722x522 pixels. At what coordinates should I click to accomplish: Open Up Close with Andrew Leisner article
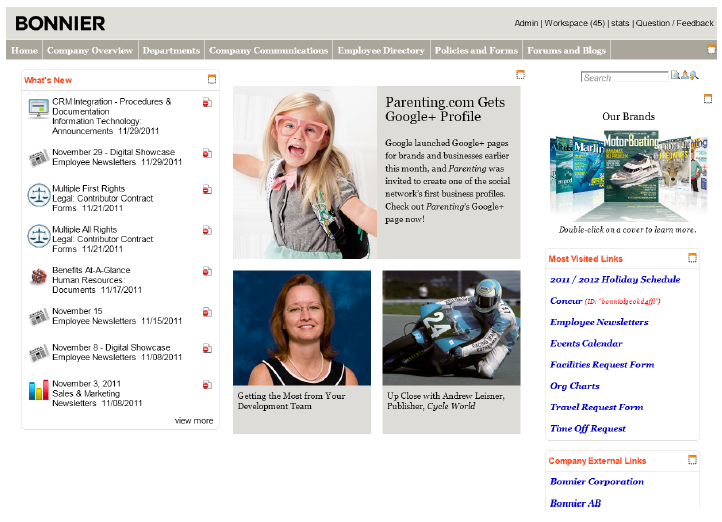click(445, 401)
